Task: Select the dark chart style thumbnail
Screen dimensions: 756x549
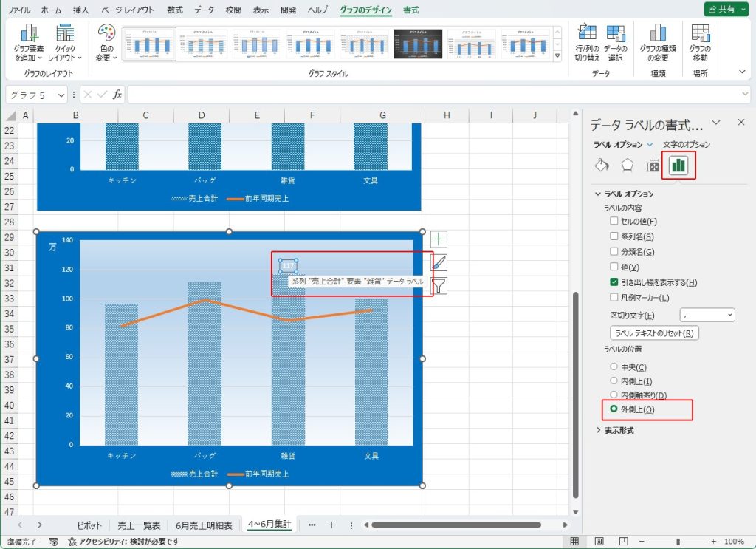Action: pyautogui.click(x=418, y=44)
